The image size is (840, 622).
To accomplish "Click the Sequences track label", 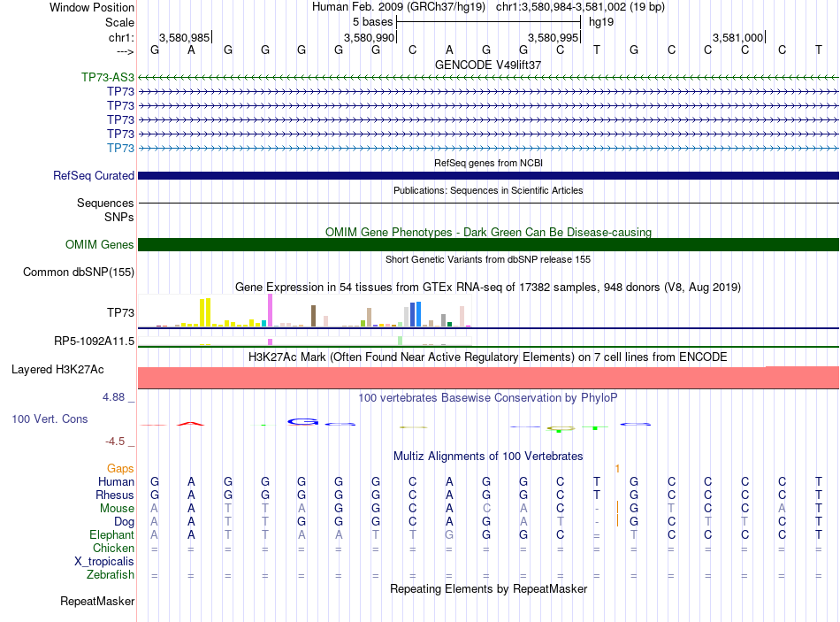I will (105, 203).
